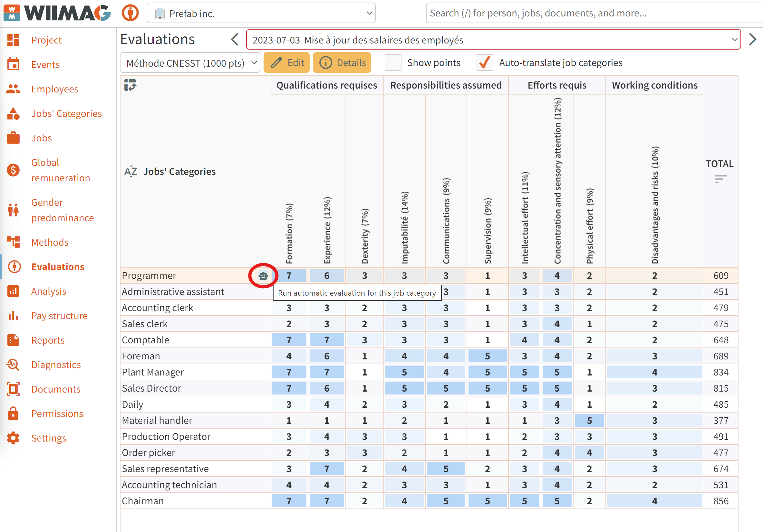Run automatic evaluation robot icon for Programmer
This screenshot has height=532, width=763.
(x=263, y=276)
